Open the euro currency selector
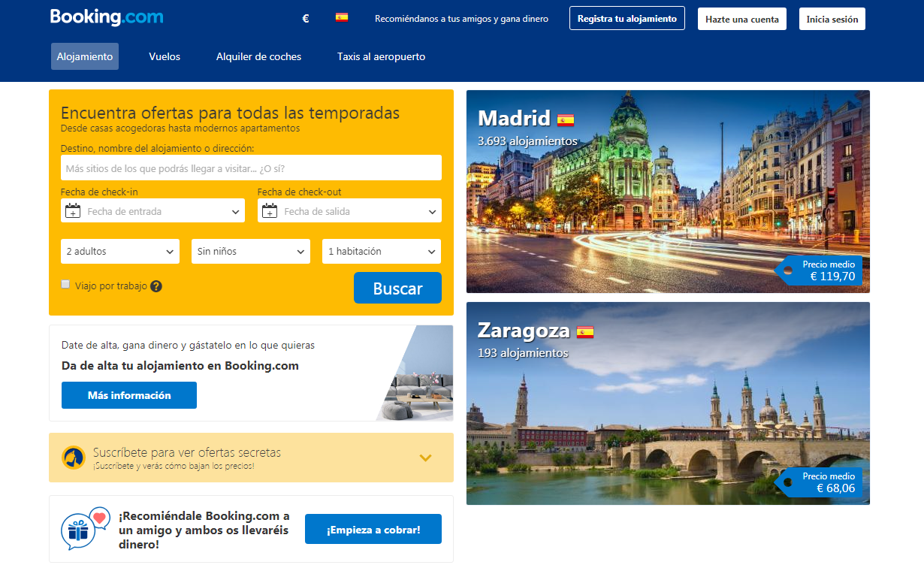The height and width of the screenshot is (565, 924). click(305, 19)
